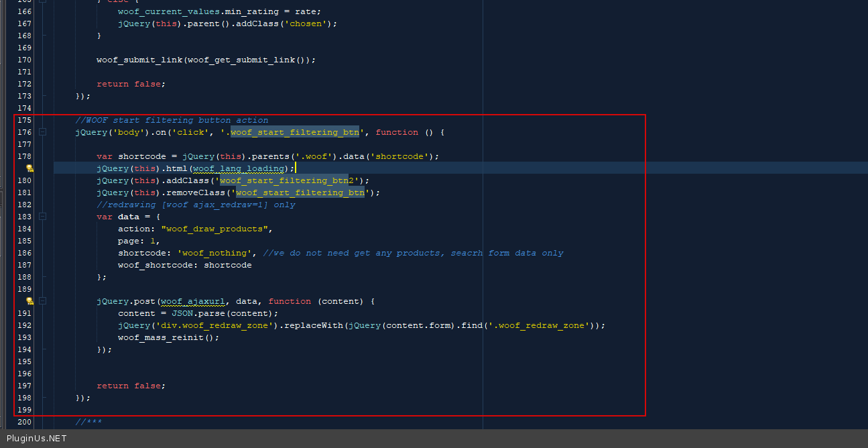Click line number 200 in the gutter
The width and height of the screenshot is (868, 448).
(x=24, y=423)
